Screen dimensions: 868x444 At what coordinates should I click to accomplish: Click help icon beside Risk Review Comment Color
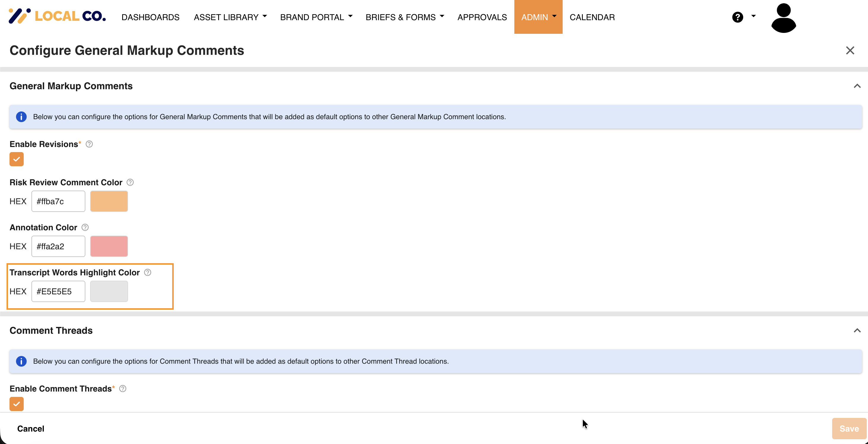tap(130, 182)
